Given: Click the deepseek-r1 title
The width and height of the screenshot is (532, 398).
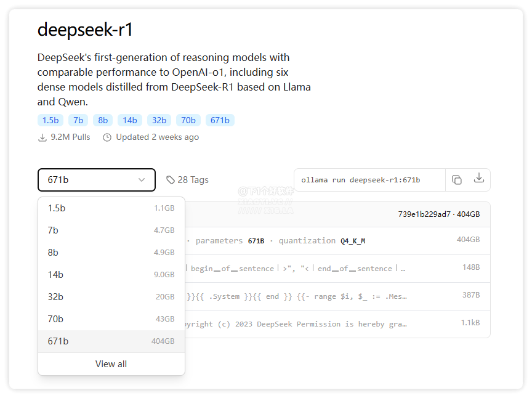Looking at the screenshot, I should coord(86,29).
